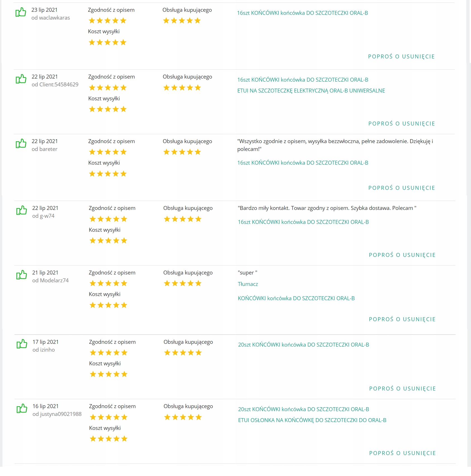471x476 pixels.
Task: Open 16szt KOŃCÓWKI link in g-w74 review
Action: click(303, 222)
